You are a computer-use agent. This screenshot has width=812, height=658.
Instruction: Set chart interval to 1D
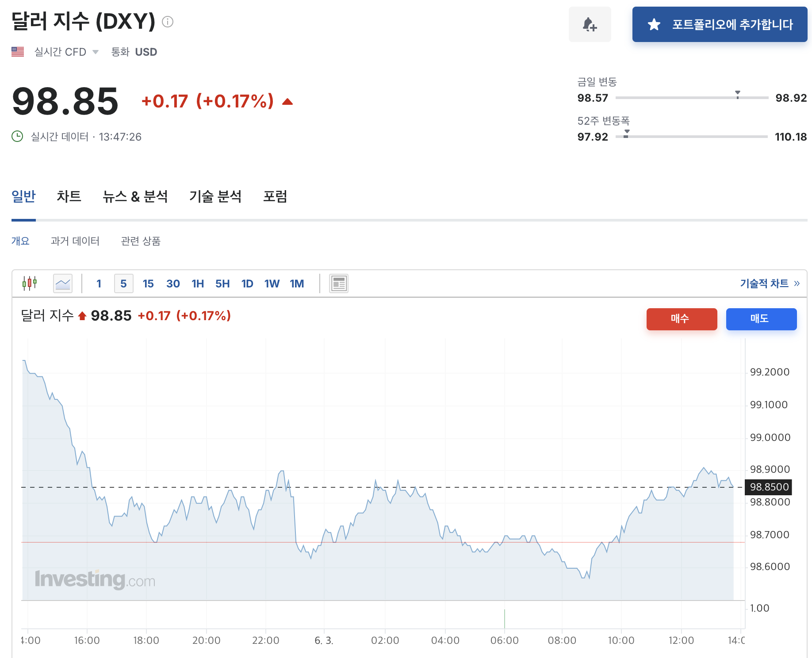pos(247,283)
